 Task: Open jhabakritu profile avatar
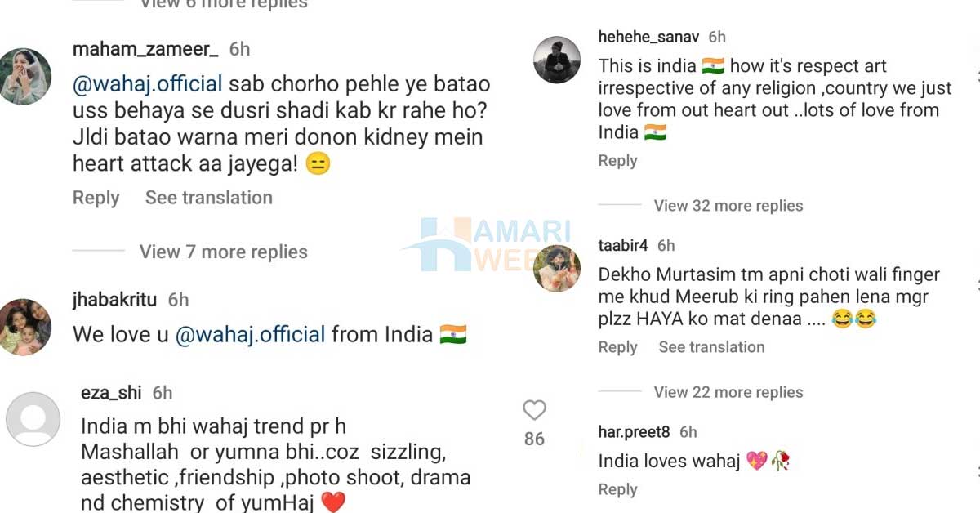(x=25, y=327)
